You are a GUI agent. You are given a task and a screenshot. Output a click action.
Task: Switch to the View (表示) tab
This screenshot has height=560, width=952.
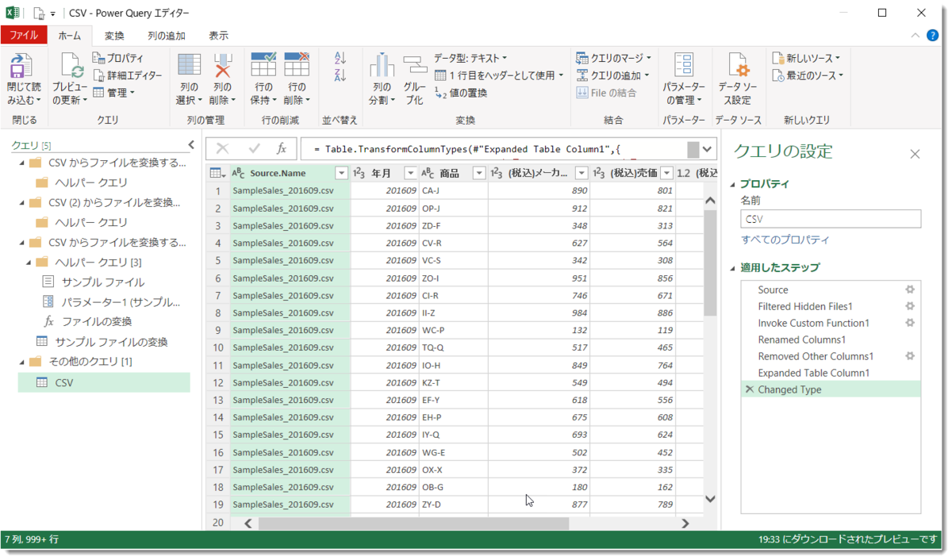point(218,36)
